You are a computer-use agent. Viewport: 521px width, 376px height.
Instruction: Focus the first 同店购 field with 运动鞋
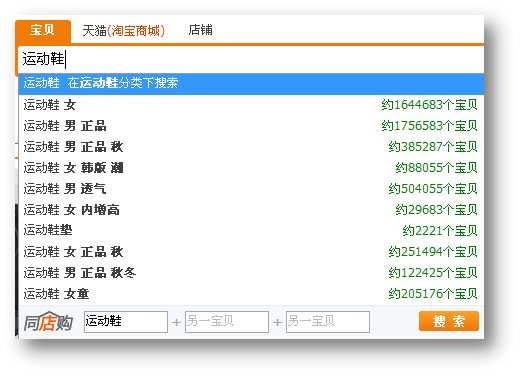(x=126, y=322)
